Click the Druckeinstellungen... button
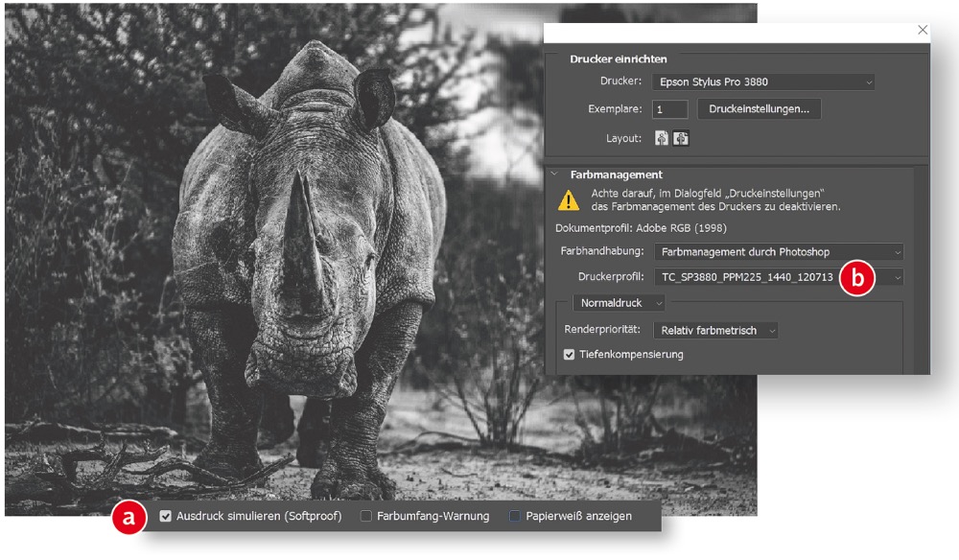 click(x=759, y=109)
